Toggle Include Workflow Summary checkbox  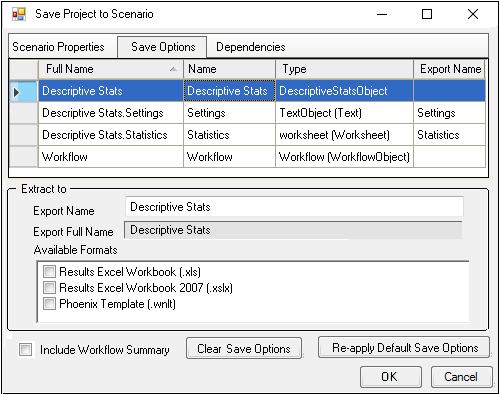(26, 350)
